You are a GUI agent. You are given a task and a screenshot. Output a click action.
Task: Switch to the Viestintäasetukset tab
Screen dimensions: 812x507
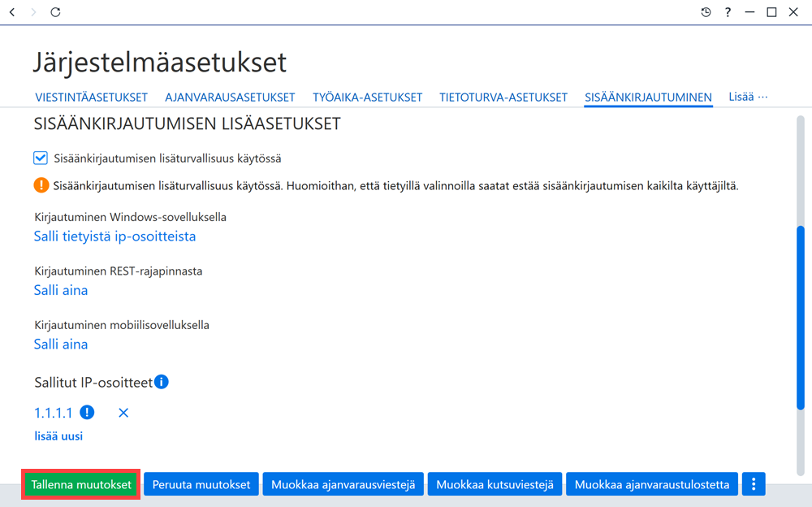(x=91, y=97)
